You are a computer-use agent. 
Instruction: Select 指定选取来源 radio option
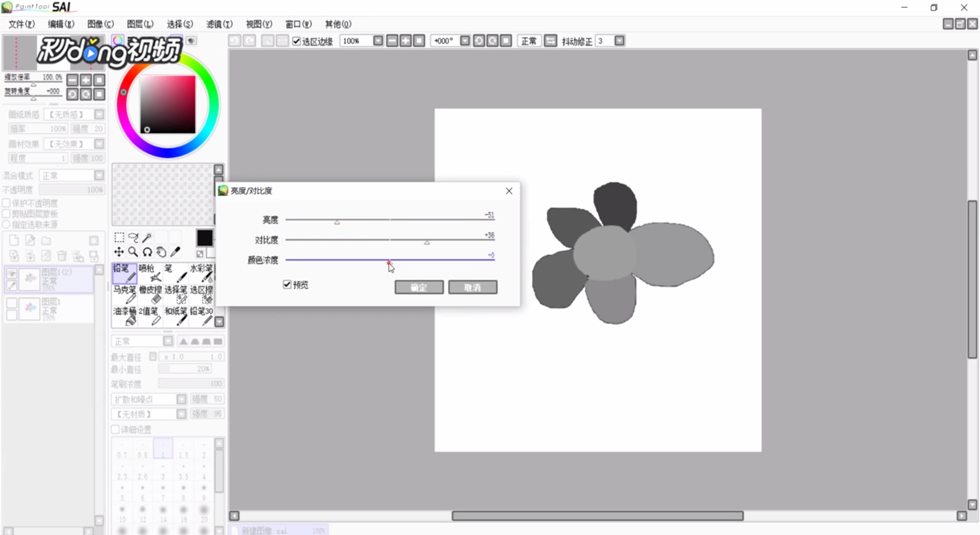point(7,225)
